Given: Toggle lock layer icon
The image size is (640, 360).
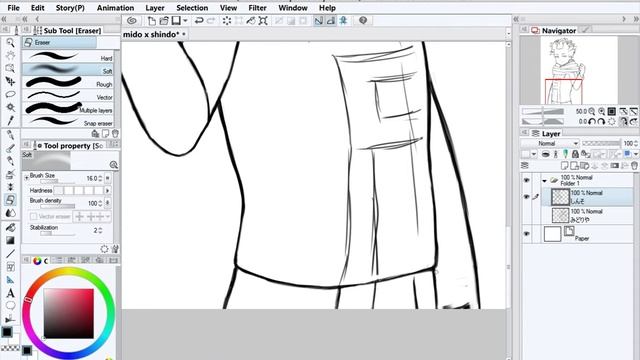Looking at the screenshot, I should tap(575, 154).
